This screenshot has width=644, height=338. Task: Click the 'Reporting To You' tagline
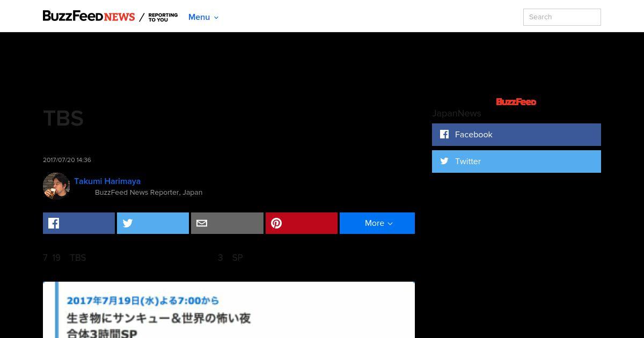point(163,17)
